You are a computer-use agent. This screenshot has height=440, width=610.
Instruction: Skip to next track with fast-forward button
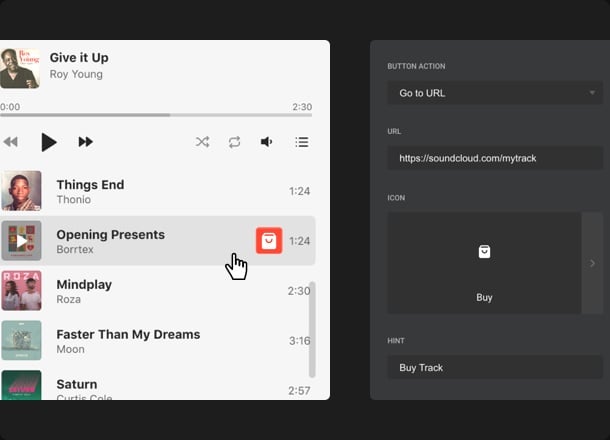(x=86, y=142)
